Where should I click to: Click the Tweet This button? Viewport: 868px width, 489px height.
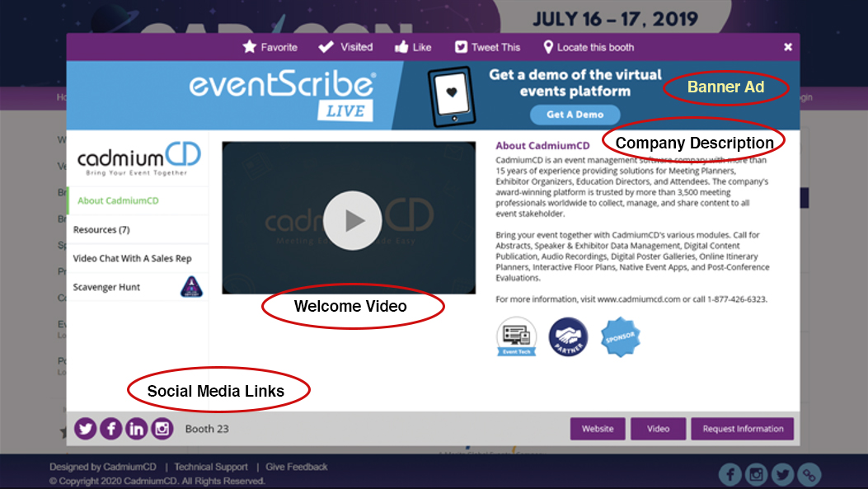[488, 47]
